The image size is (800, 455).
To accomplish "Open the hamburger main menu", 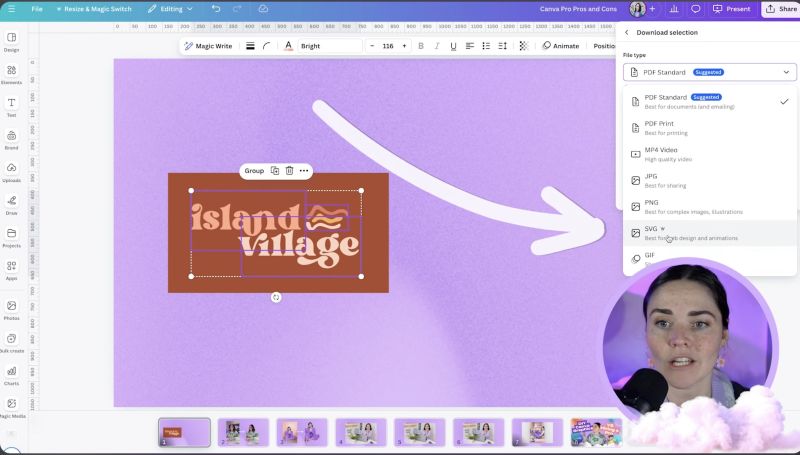I will 11,9.
